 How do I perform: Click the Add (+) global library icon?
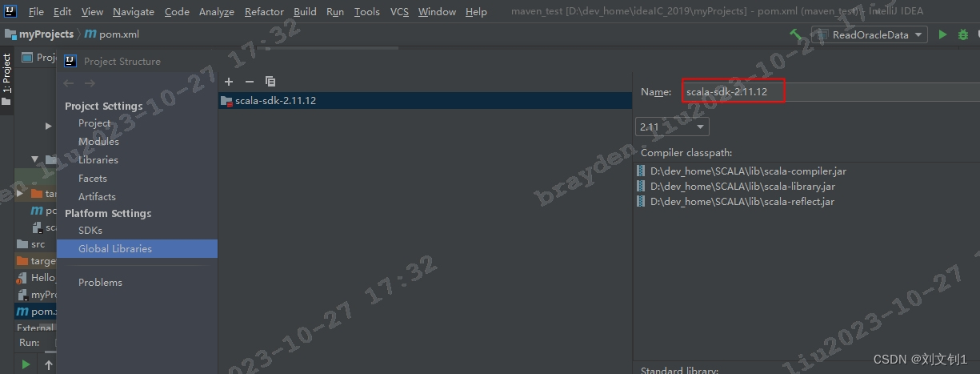click(229, 82)
